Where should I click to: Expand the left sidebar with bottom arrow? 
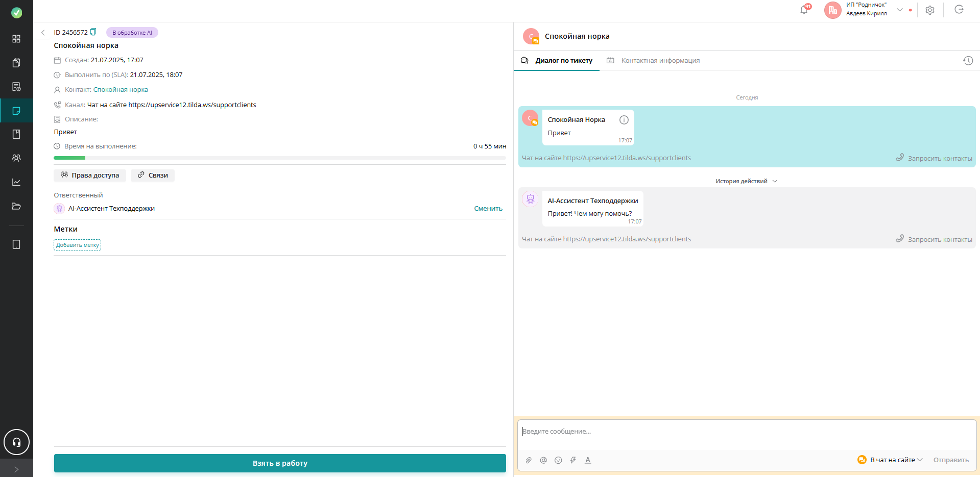16,469
